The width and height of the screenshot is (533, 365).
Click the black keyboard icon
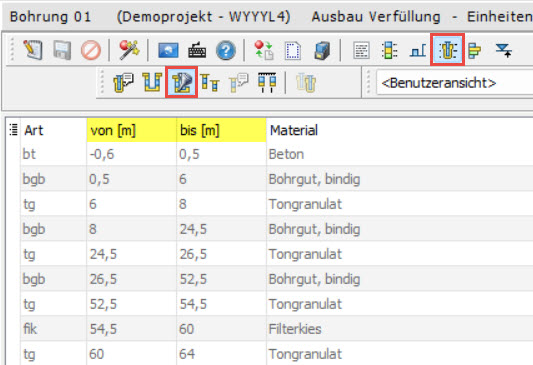click(197, 51)
